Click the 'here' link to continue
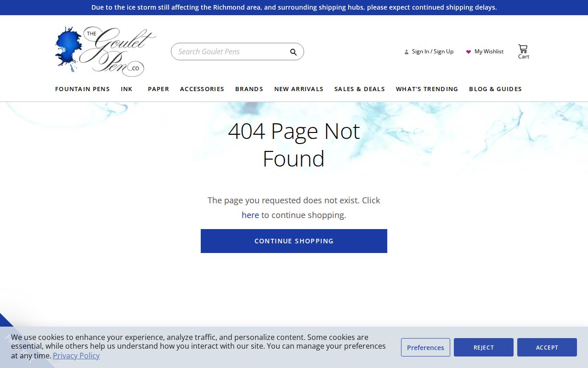Viewport: 588px width, 368px height. point(250,215)
